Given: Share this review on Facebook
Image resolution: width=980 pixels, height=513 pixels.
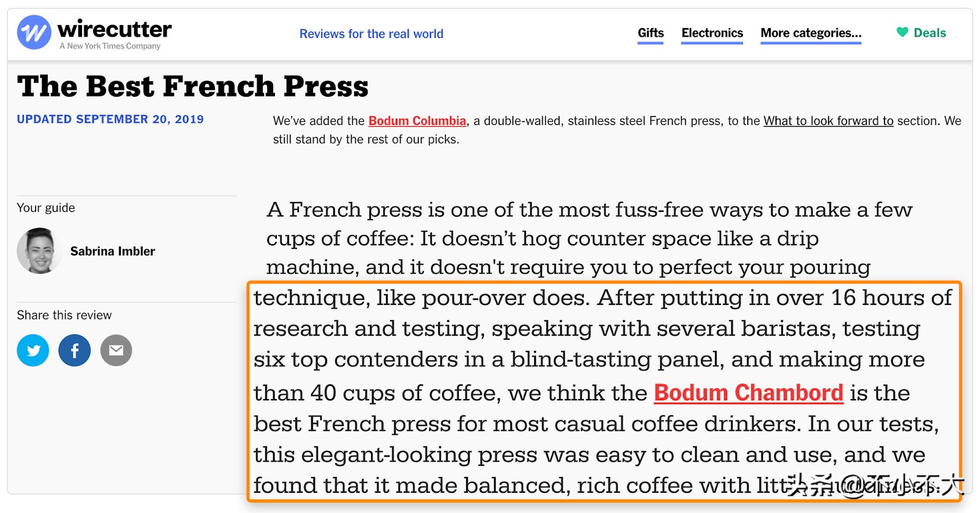Looking at the screenshot, I should coord(75,350).
